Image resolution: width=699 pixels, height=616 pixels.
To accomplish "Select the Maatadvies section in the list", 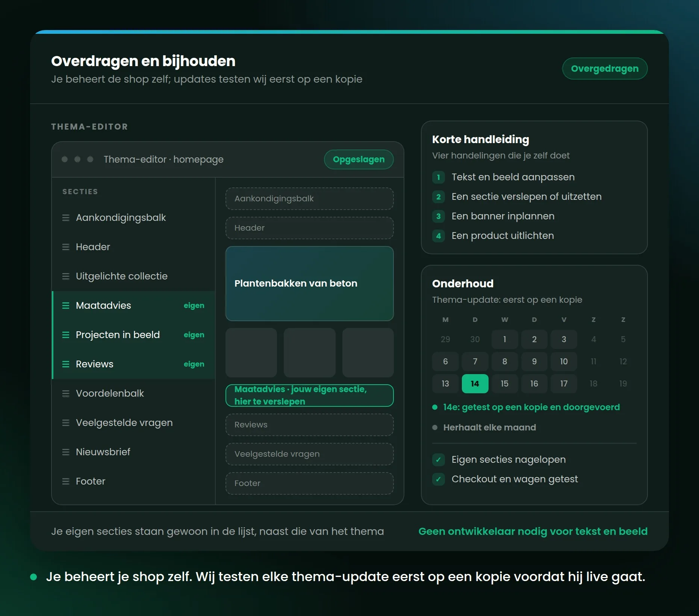I will [133, 306].
